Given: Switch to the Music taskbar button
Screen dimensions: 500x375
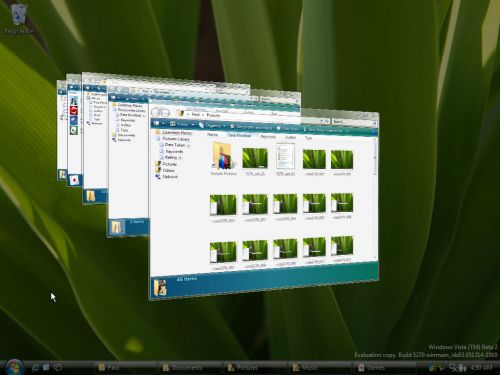Looking at the screenshot, I should (x=306, y=368).
